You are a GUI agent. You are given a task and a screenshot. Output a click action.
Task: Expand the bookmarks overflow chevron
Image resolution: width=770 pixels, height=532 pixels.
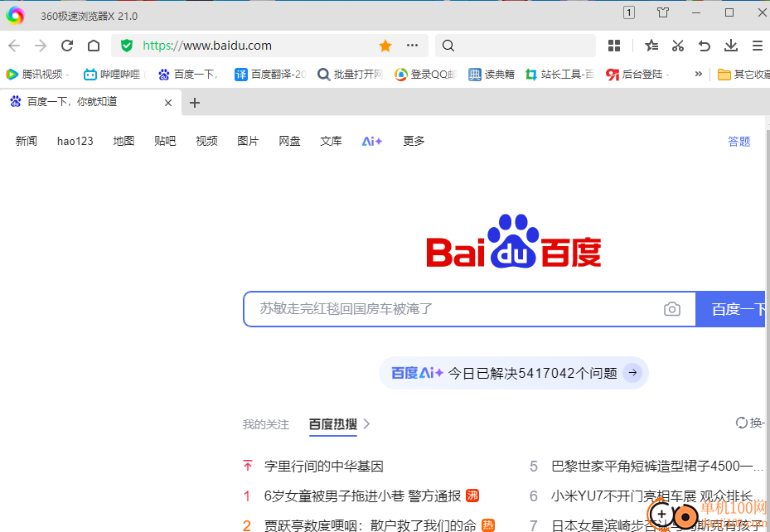698,74
